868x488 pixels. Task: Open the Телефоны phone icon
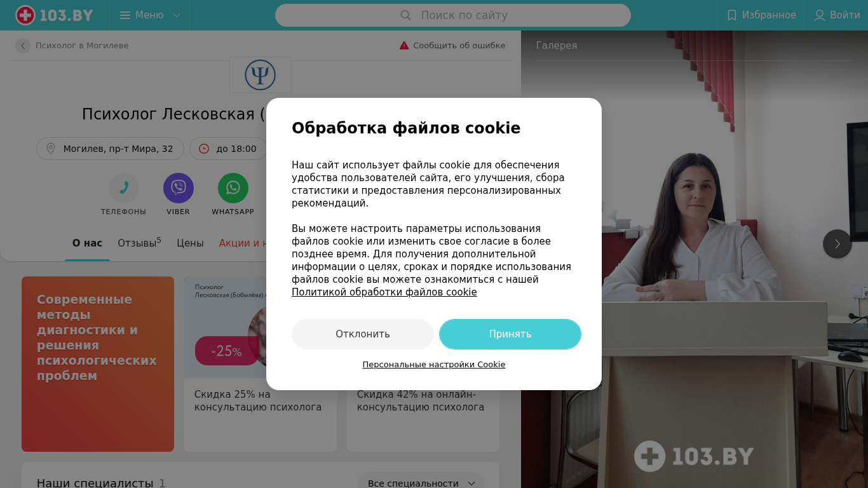click(x=124, y=188)
